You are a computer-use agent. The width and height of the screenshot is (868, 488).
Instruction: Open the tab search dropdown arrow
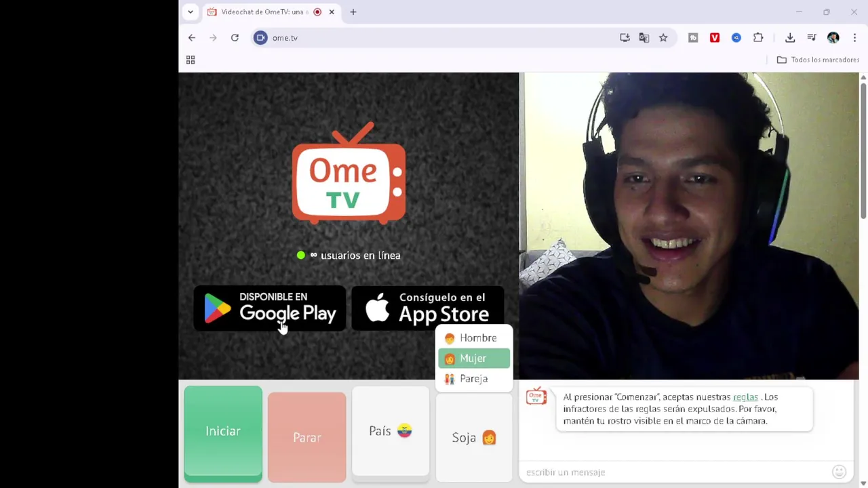[x=191, y=12]
